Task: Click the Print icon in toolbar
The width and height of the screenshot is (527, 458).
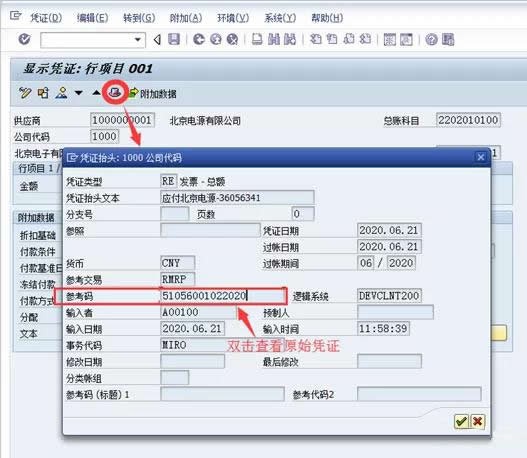Action: coord(257,39)
